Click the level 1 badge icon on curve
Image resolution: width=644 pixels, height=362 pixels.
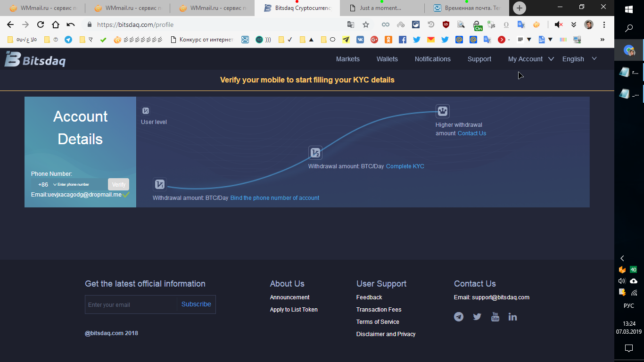click(x=160, y=184)
